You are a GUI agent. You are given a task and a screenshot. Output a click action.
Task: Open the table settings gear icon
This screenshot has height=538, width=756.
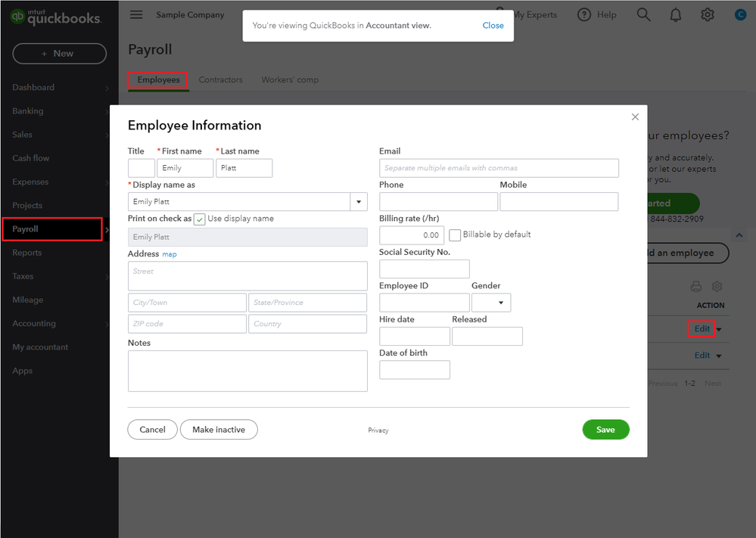(x=717, y=286)
